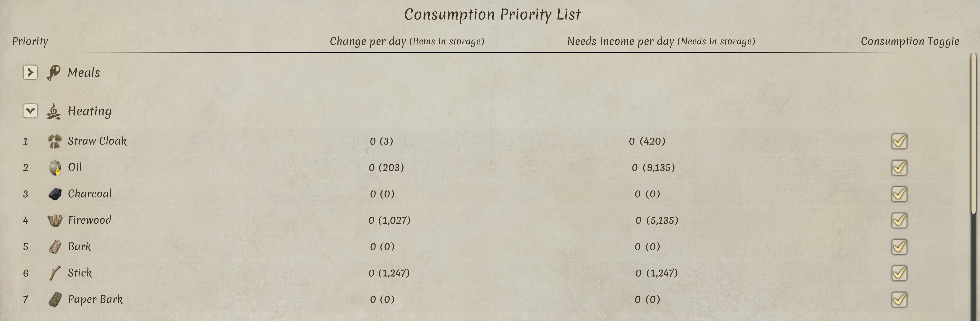
Task: Click the Stick item icon
Action: [55, 273]
